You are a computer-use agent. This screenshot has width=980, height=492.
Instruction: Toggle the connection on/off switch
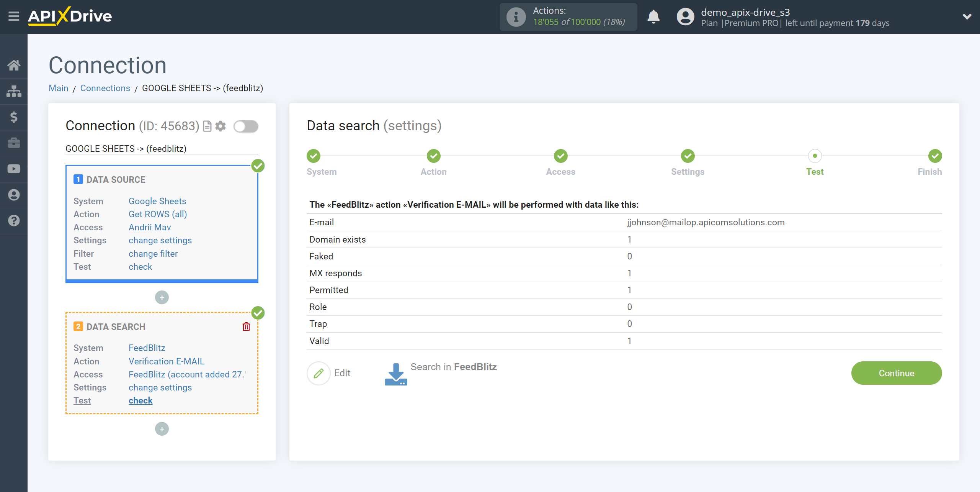tap(246, 126)
